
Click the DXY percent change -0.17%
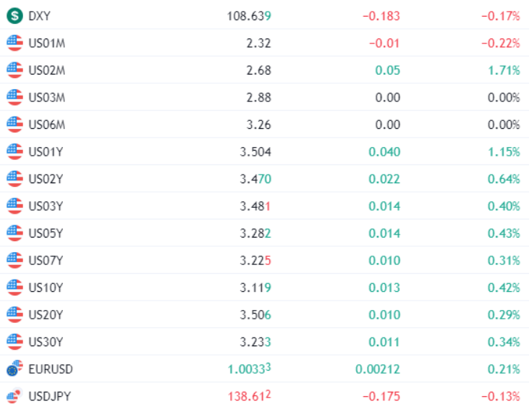(x=501, y=16)
